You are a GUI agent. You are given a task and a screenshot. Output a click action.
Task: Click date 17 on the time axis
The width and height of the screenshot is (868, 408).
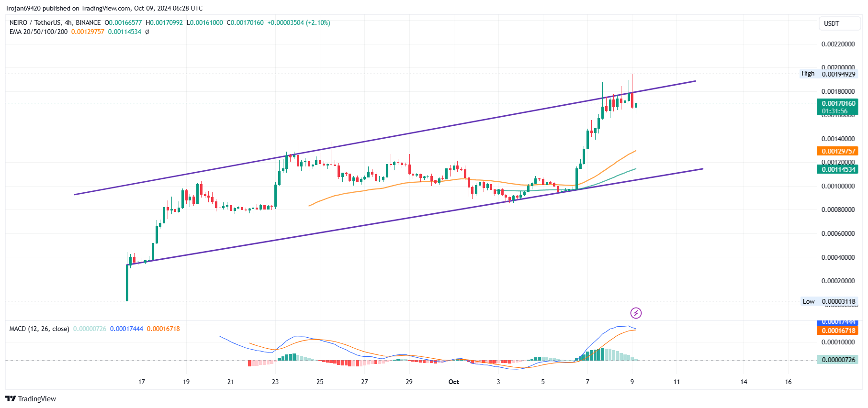142,382
